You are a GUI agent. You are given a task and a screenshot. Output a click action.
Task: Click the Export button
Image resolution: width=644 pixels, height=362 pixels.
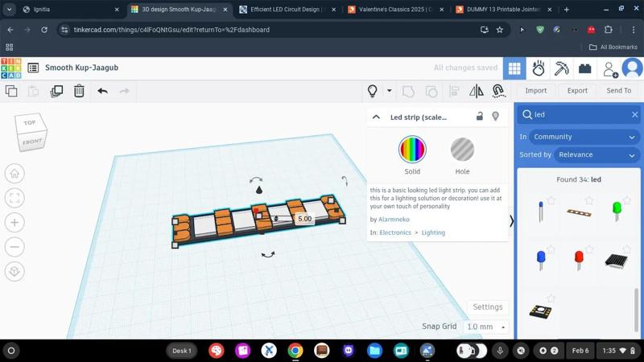point(577,91)
